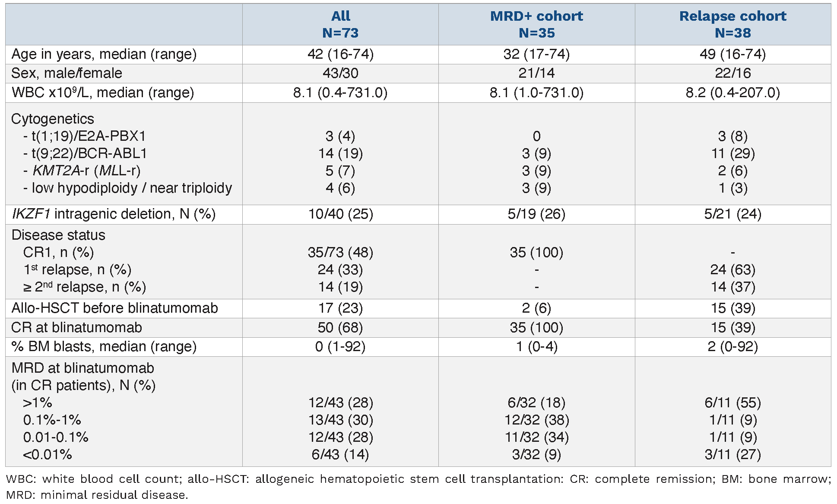Screen dimensions: 837x504
Task: Select the "Cytogenetics" row heading
Action: 52,119
